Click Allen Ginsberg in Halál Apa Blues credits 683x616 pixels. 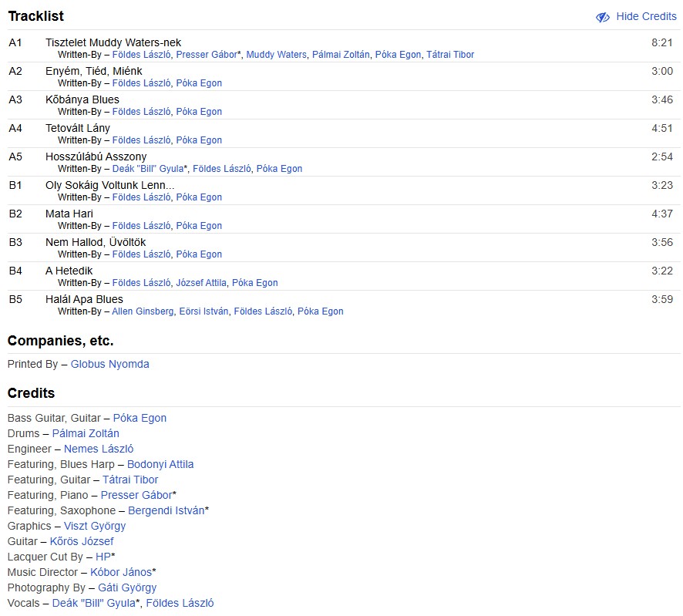pos(143,311)
